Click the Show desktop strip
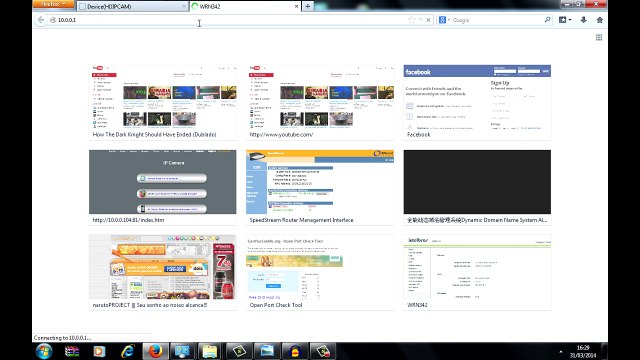This screenshot has width=640, height=360. point(604,351)
